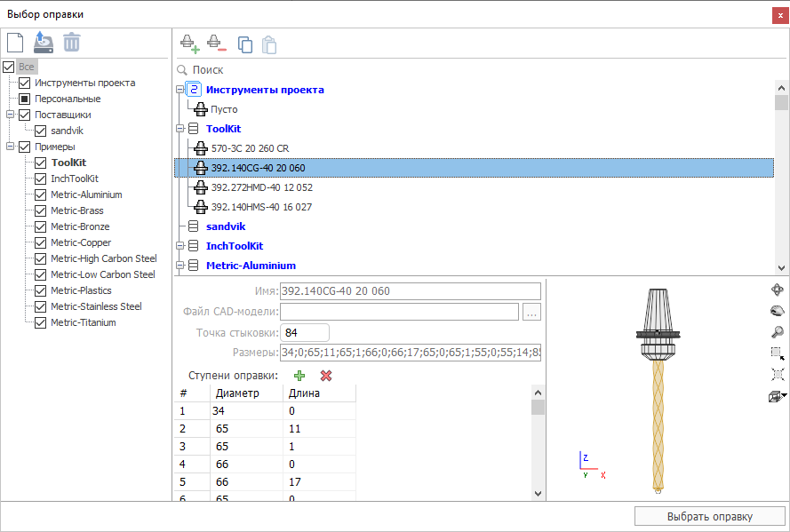Image resolution: width=790 pixels, height=532 pixels.
Task: Select the 570-3C 20 260 CR holder
Action: 249,148
